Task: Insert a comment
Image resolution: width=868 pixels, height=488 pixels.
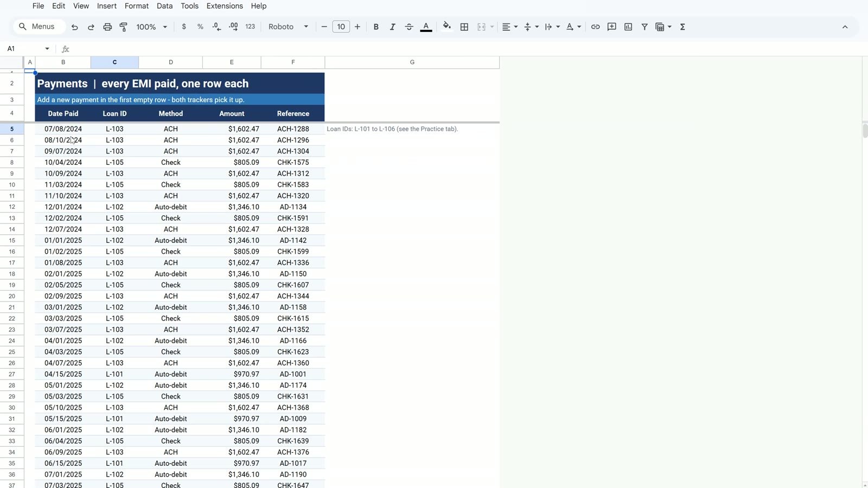Action: [x=612, y=27]
